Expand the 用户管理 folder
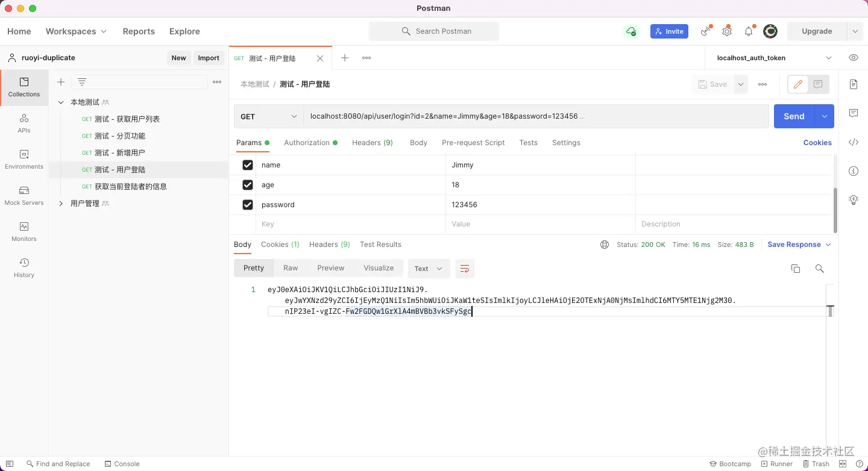Screen dimensions: 868x471 (60, 203)
